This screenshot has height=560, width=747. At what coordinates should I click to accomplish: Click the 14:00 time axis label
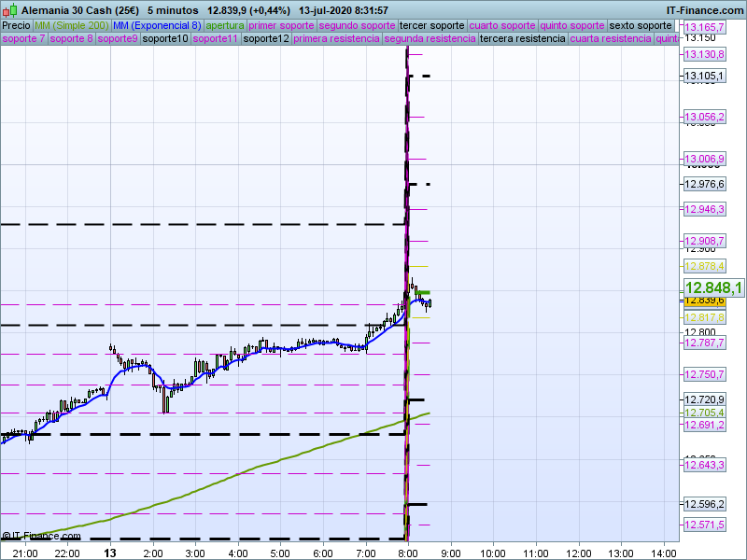click(664, 553)
